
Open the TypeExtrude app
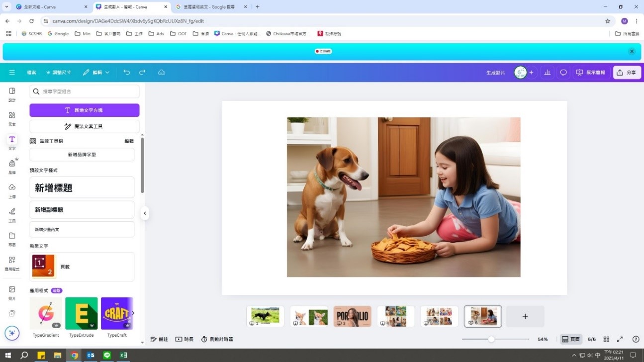click(82, 313)
